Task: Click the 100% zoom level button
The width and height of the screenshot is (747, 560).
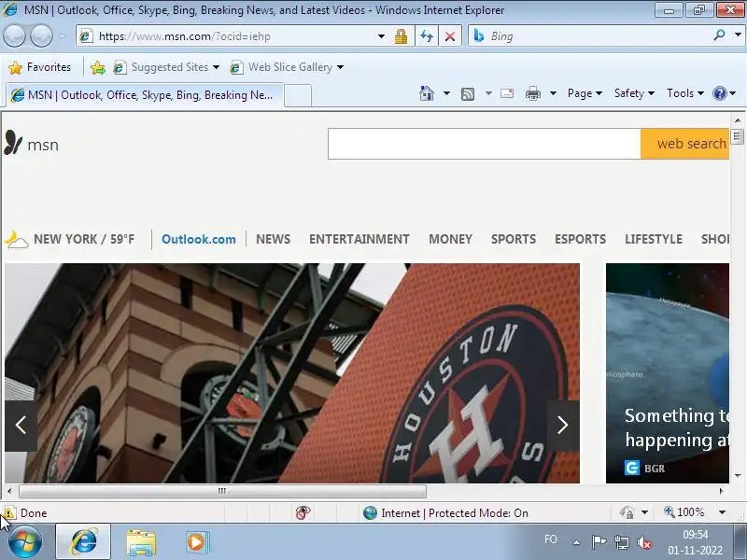Action: (x=684, y=512)
